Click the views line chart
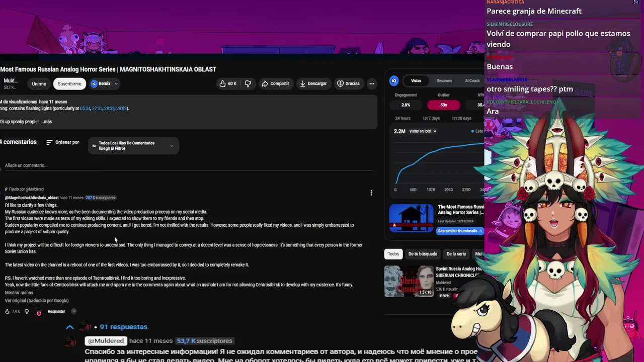This screenshot has width=644, height=362. [439, 164]
